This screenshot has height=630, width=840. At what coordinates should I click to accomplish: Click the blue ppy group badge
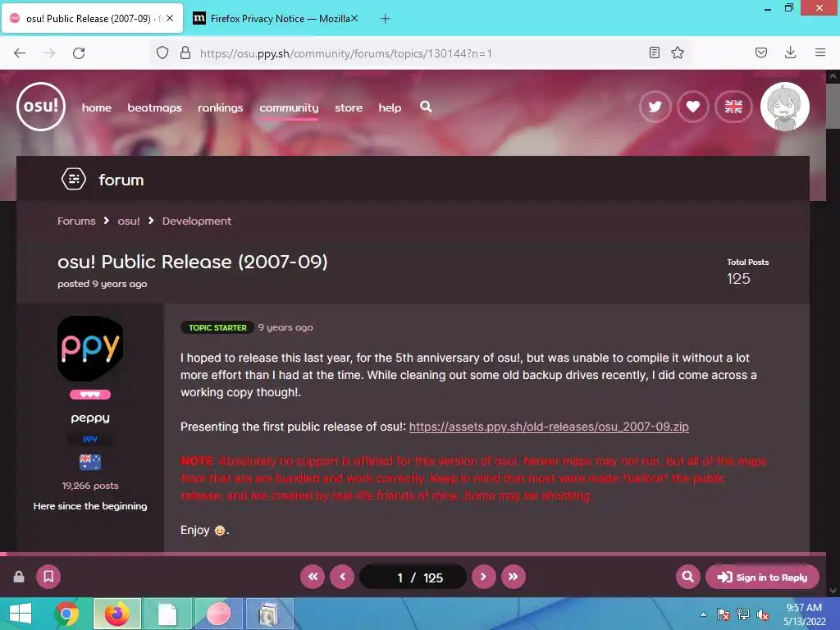click(90, 440)
